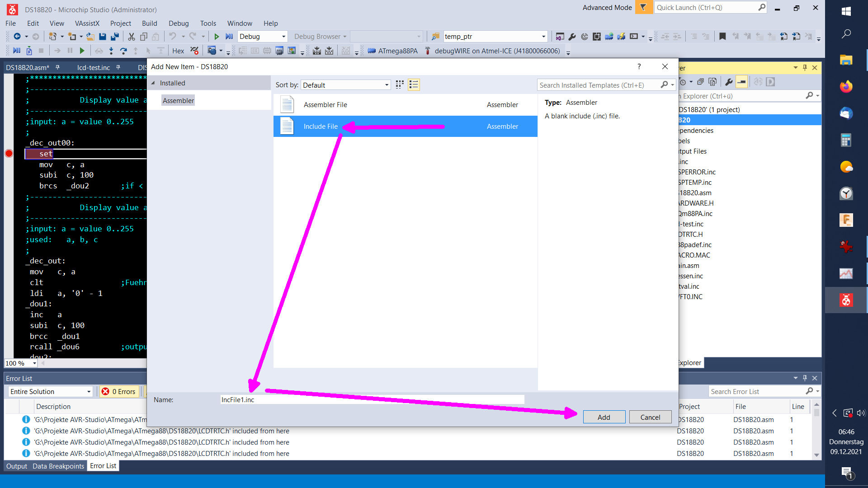The image size is (868, 488).
Task: Click the Save floppy disk icon
Action: 103,37
